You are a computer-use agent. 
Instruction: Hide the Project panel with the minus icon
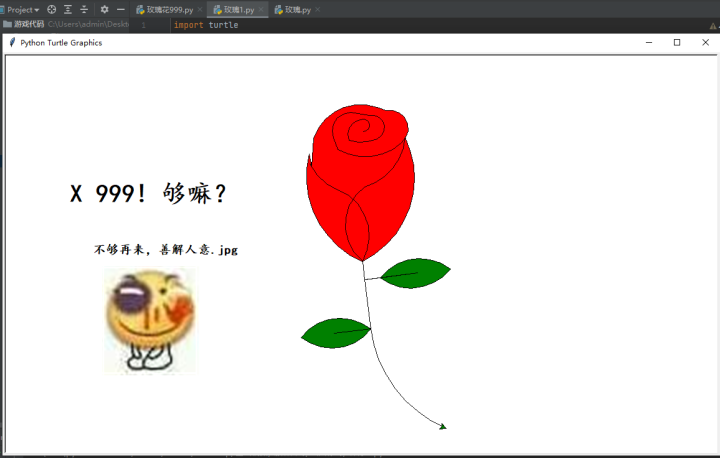click(121, 9)
